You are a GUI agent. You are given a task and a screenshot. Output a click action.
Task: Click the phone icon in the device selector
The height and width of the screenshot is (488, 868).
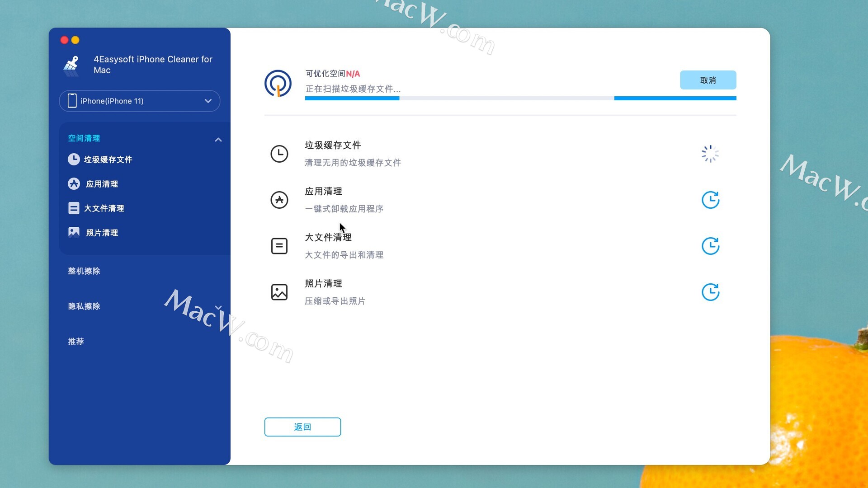pyautogui.click(x=72, y=101)
